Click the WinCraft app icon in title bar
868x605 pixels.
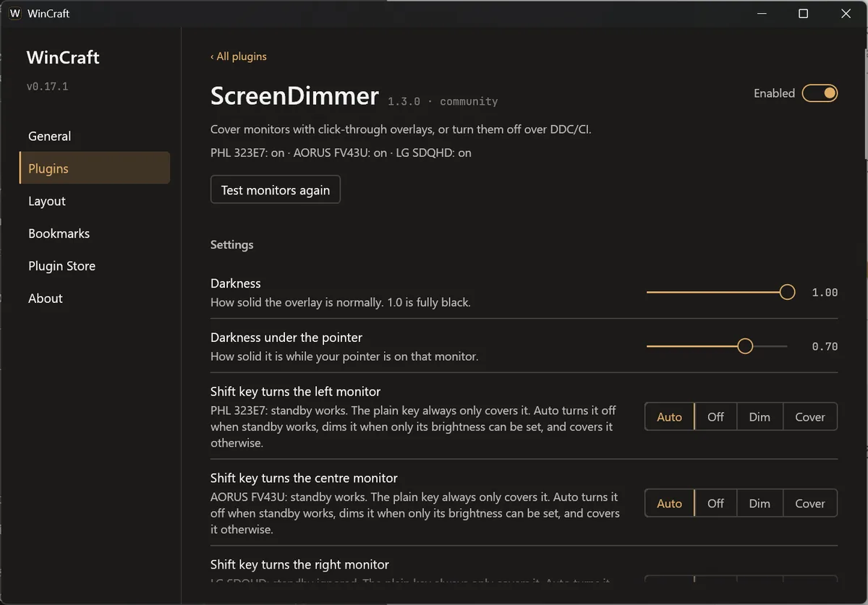click(15, 14)
